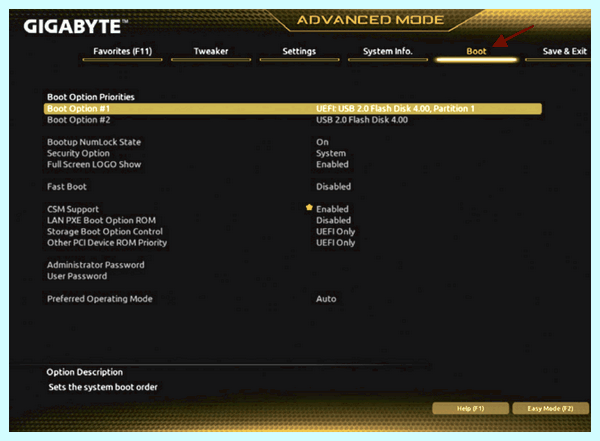This screenshot has height=441, width=600.
Task: Select Other PCI Device ROM Priority label
Action: pos(107,243)
